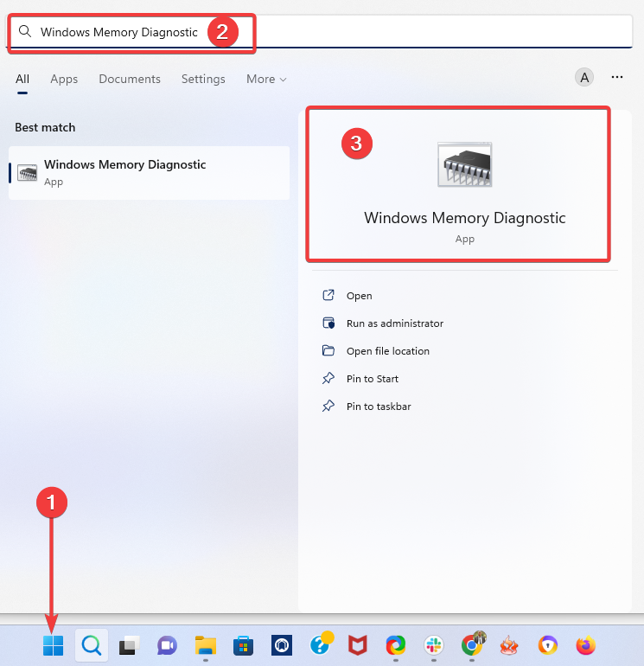Click the Open action's arrow icon
This screenshot has height=666, width=644.
(x=328, y=295)
